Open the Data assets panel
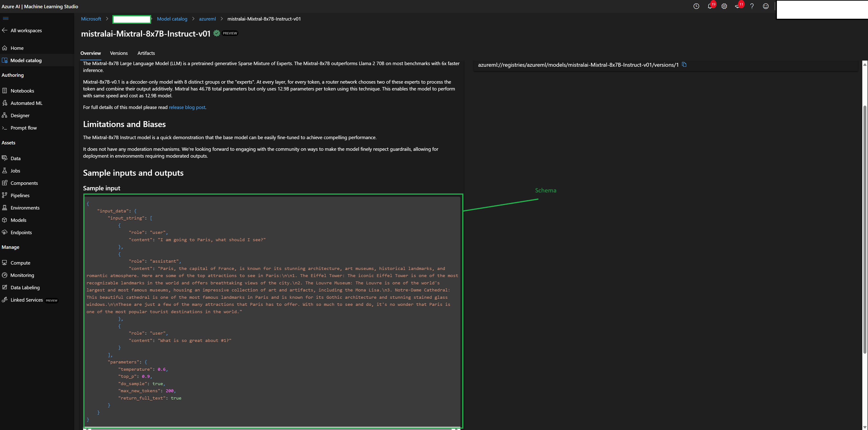Image resolution: width=868 pixels, height=430 pixels. coord(15,158)
